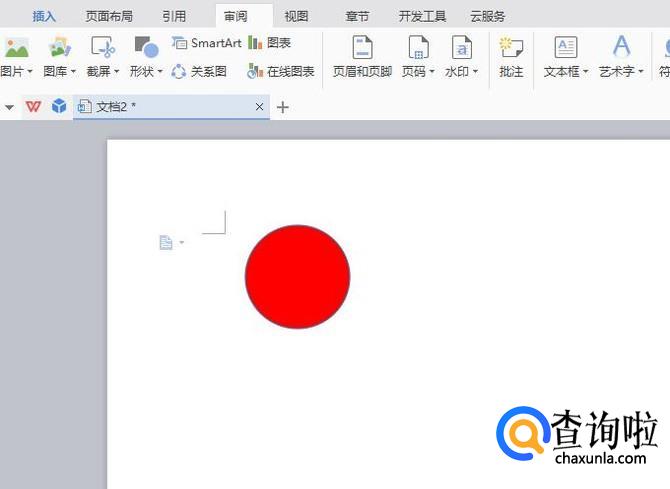Insert a Comment (批注)
The width and height of the screenshot is (670, 489).
pyautogui.click(x=511, y=57)
